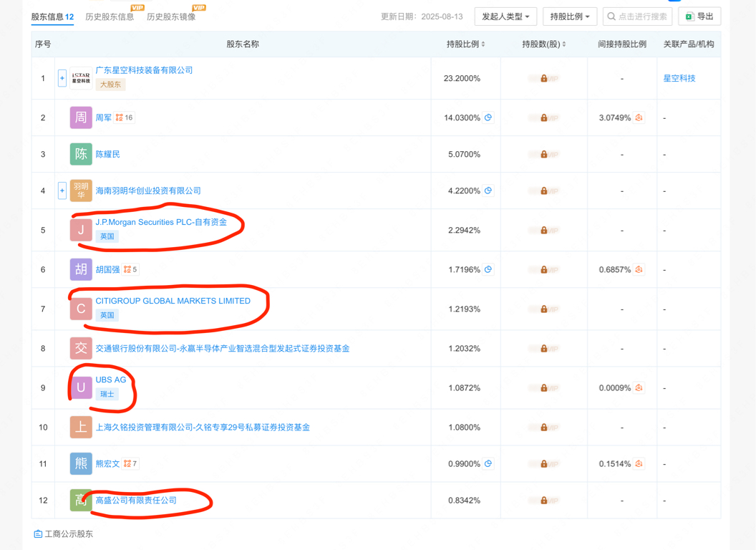Click VIP lock icon in UBS AG row
Image resolution: width=756 pixels, height=550 pixels.
(544, 388)
